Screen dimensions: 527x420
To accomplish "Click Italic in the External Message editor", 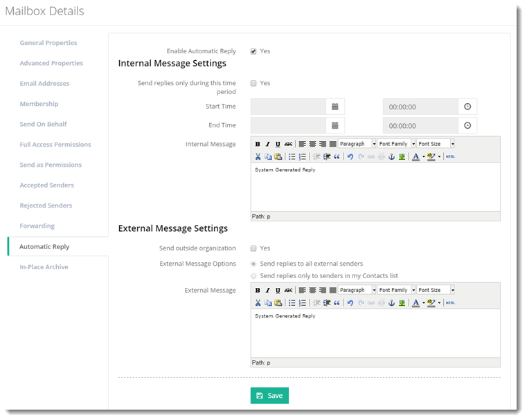I will coord(267,291).
